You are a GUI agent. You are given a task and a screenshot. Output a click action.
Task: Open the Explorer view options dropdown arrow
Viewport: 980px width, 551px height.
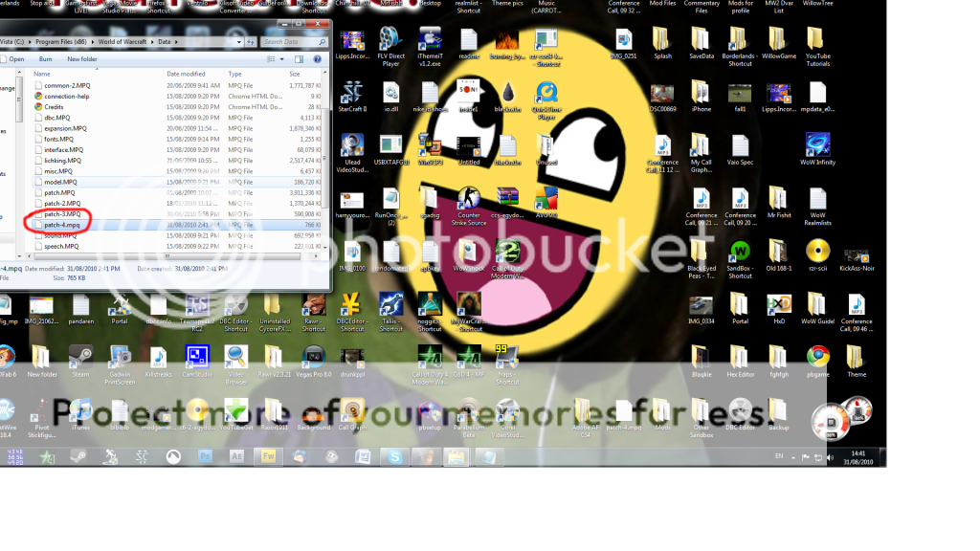click(282, 59)
